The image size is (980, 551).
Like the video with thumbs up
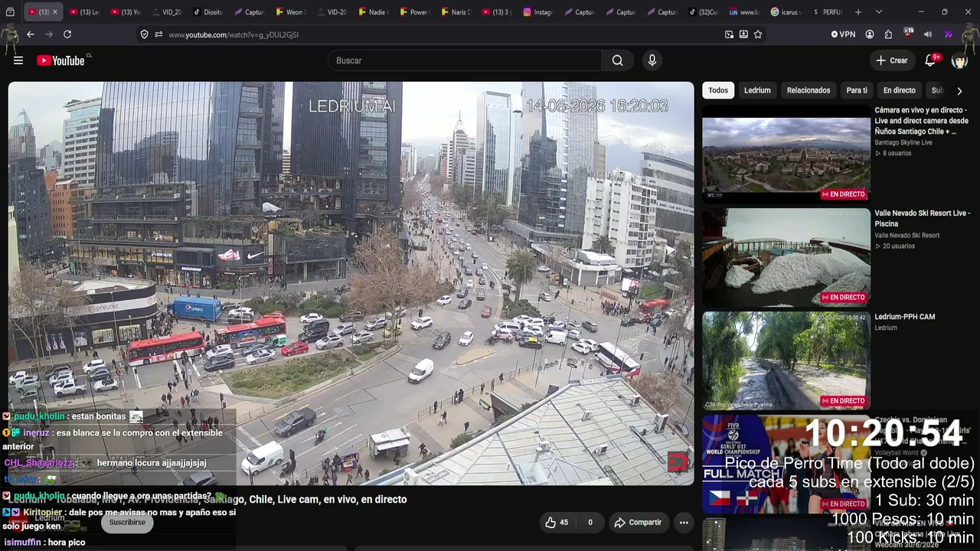point(557,523)
